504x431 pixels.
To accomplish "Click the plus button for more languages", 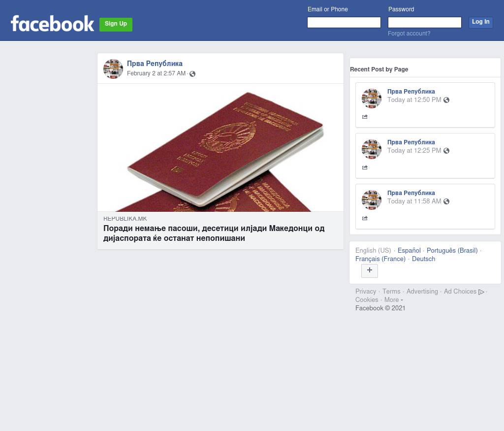I will [370, 271].
